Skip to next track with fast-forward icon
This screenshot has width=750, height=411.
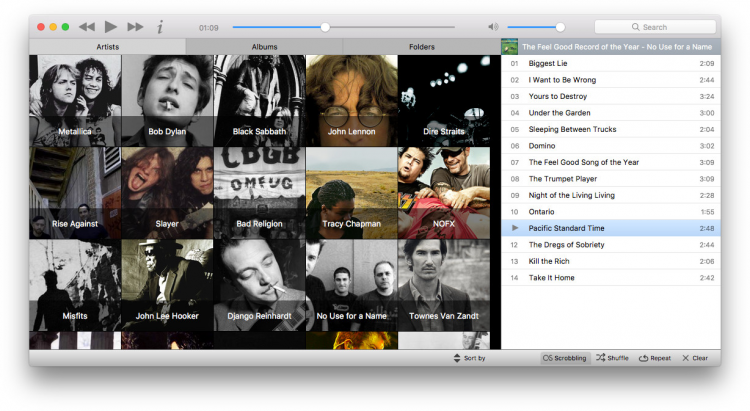click(x=135, y=27)
